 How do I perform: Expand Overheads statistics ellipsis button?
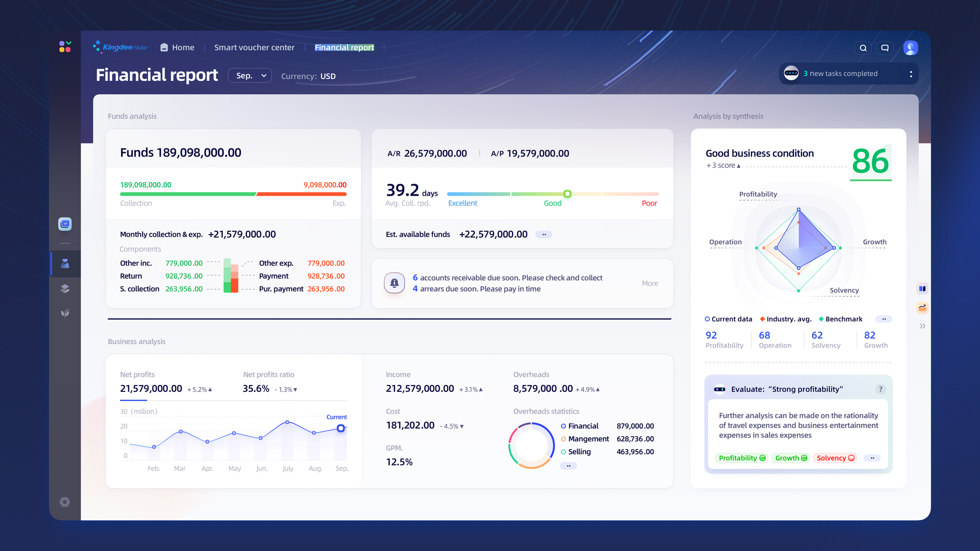tap(568, 465)
